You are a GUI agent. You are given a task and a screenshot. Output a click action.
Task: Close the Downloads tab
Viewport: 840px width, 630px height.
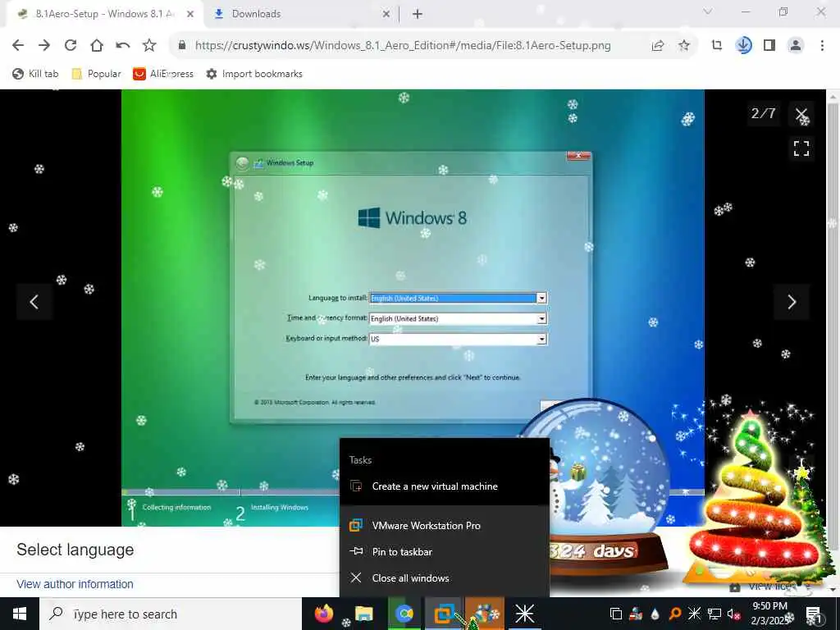386,14
